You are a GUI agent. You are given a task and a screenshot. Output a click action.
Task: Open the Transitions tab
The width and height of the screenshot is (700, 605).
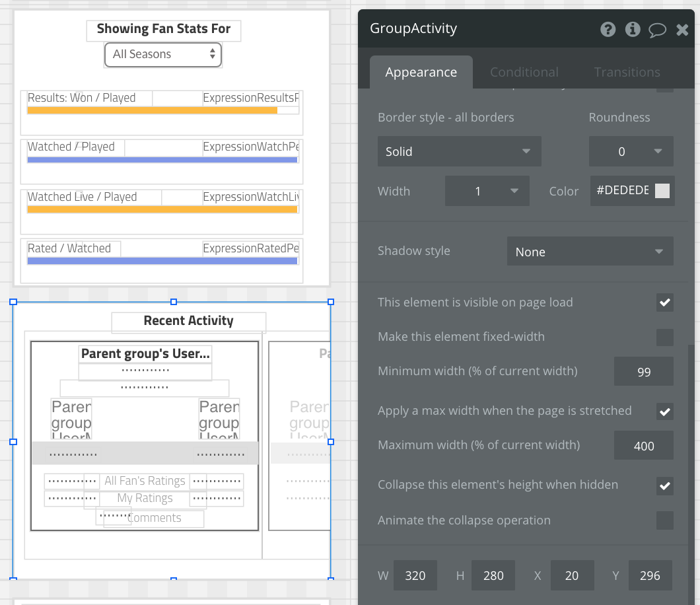pos(627,72)
